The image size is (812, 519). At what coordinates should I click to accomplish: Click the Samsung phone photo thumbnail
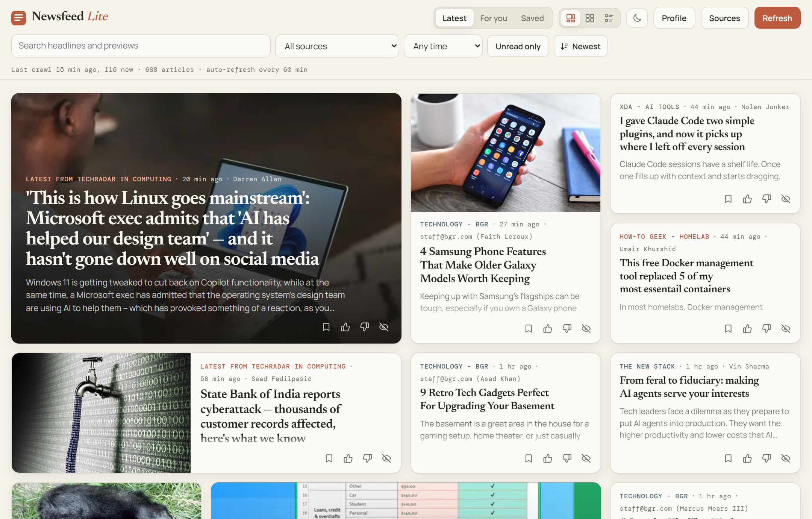pyautogui.click(x=506, y=153)
